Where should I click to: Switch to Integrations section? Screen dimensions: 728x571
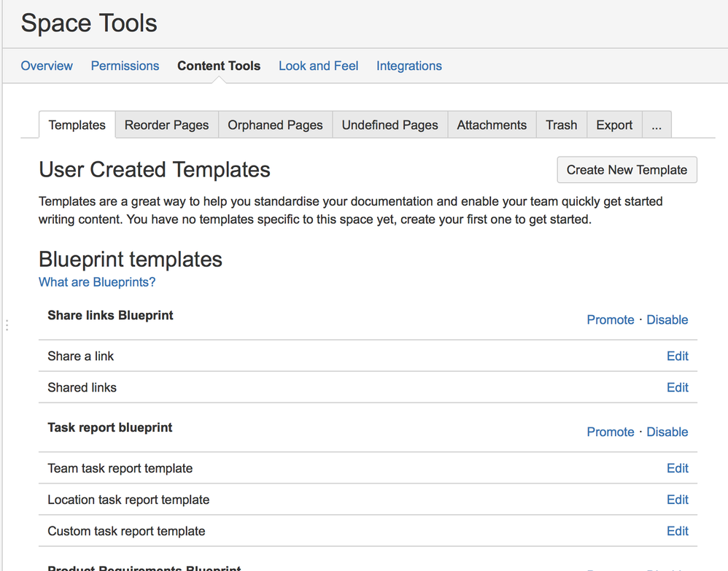click(408, 66)
